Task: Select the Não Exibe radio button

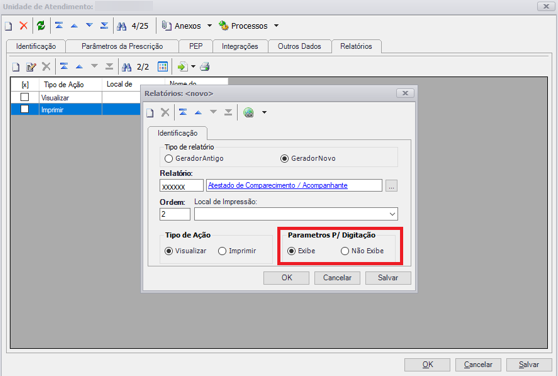Action: pyautogui.click(x=344, y=251)
